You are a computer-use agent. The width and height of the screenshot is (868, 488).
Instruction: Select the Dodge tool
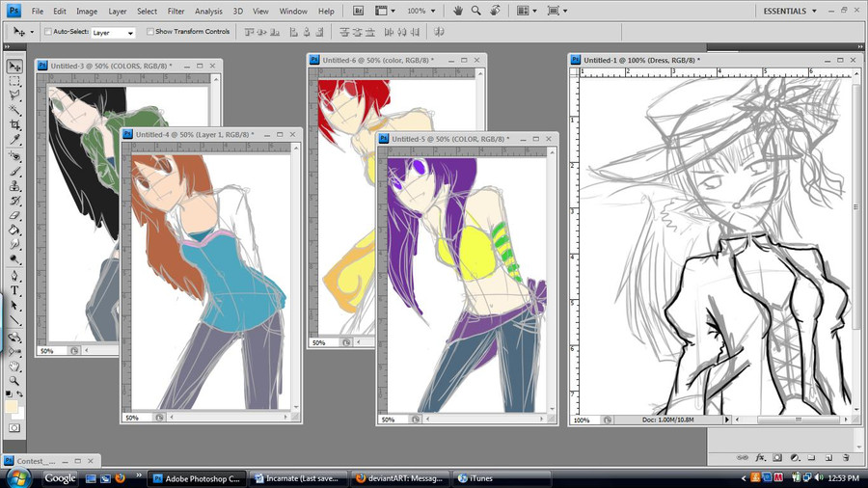pos(14,258)
